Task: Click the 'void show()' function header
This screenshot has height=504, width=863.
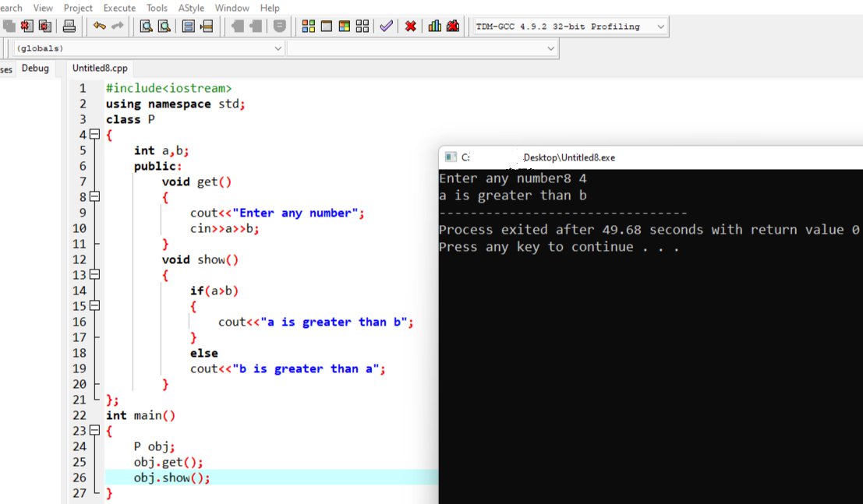Action: [200, 259]
